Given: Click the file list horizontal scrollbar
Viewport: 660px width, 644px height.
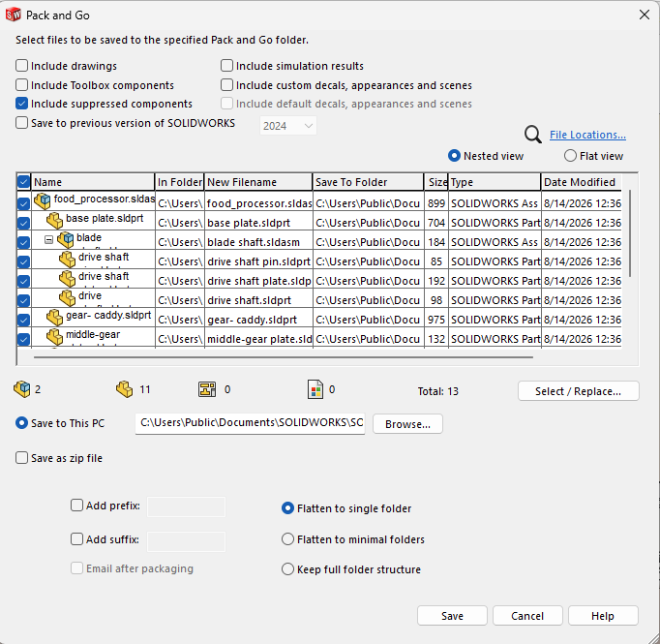Looking at the screenshot, I should point(284,357).
